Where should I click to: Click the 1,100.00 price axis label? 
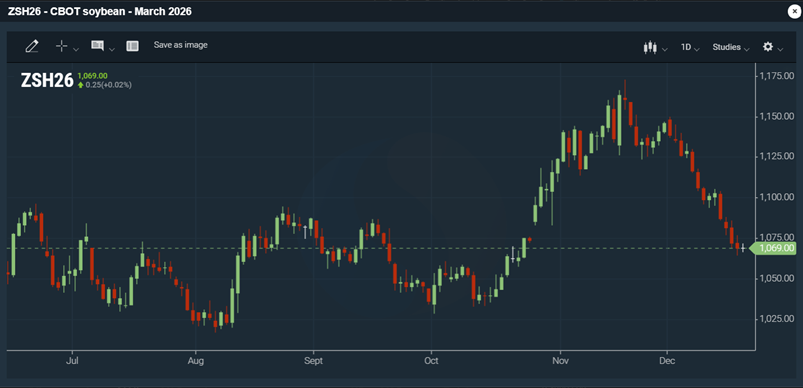point(776,197)
